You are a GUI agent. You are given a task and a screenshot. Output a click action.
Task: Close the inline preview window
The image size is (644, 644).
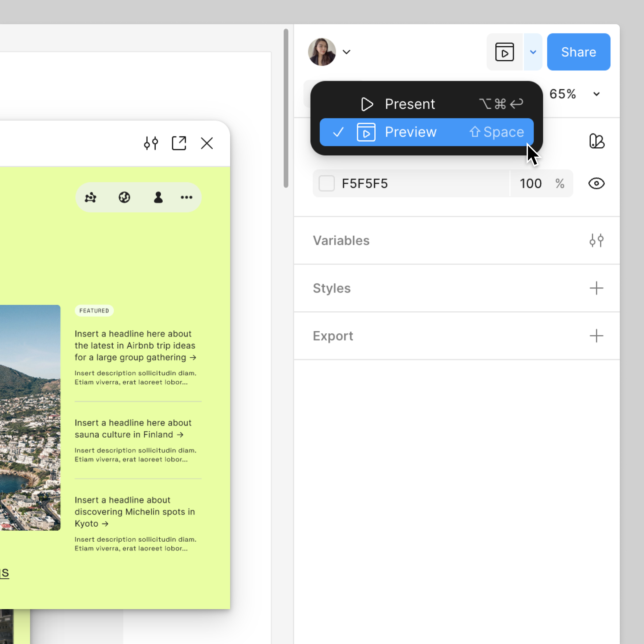207,143
